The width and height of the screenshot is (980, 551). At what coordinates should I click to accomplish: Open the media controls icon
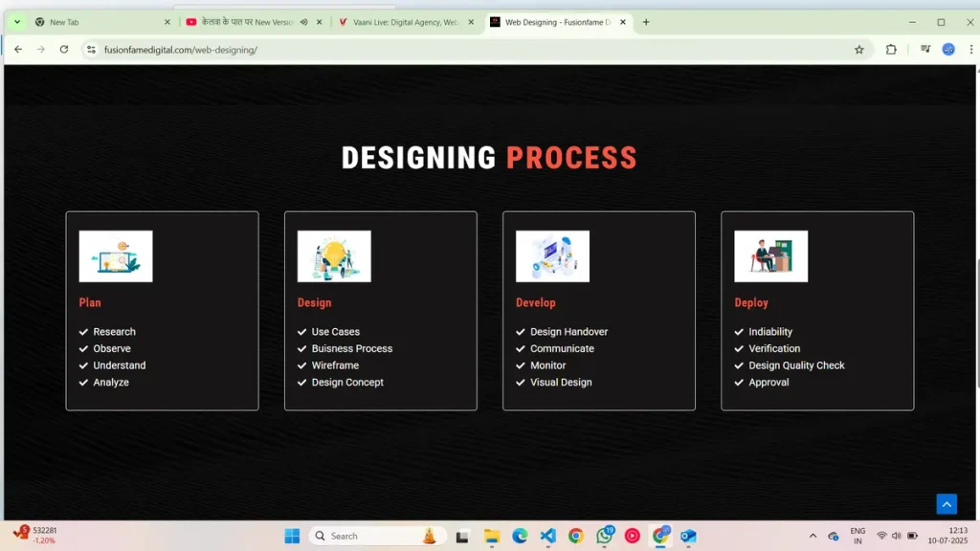coord(925,50)
